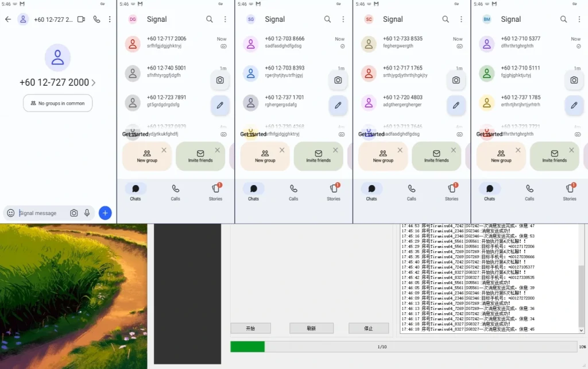This screenshot has height=369, width=588.
Task: Open Stories tab in the SC account window
Action: pos(451,192)
